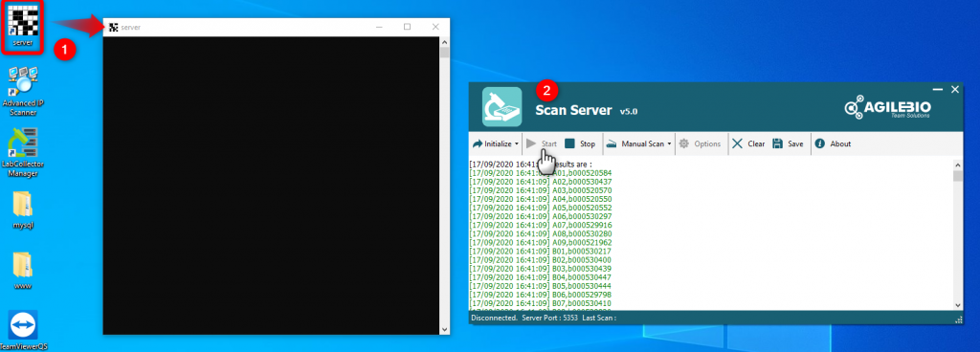The image size is (980, 352).
Task: Start the scan server
Action: (x=542, y=143)
